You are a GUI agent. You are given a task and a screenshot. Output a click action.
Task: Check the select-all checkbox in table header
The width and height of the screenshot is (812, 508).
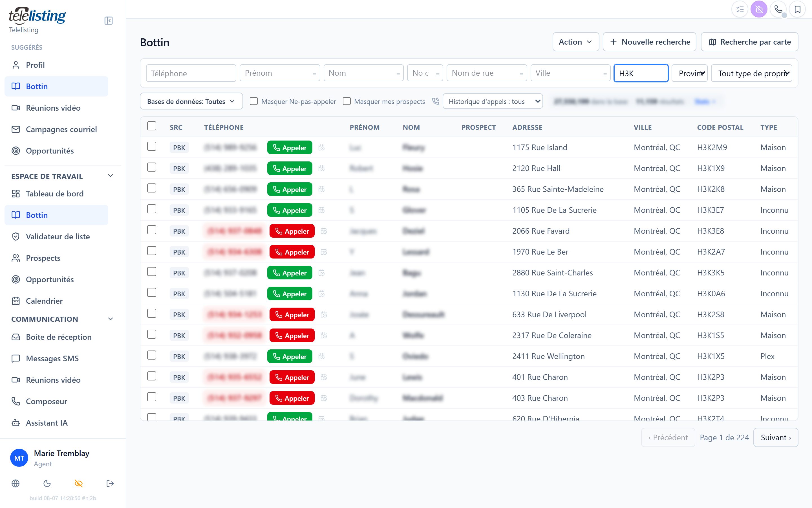(152, 126)
